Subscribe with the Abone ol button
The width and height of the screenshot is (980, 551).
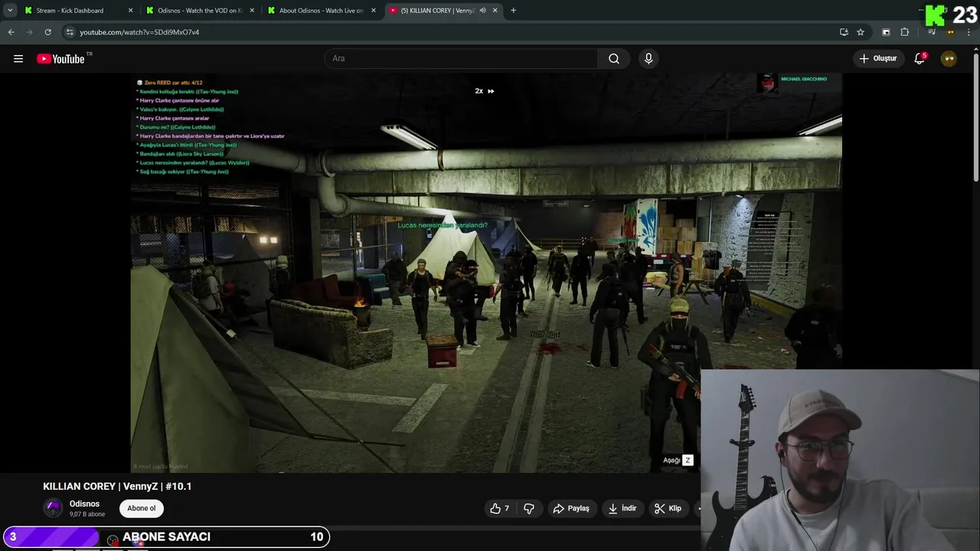(x=142, y=508)
